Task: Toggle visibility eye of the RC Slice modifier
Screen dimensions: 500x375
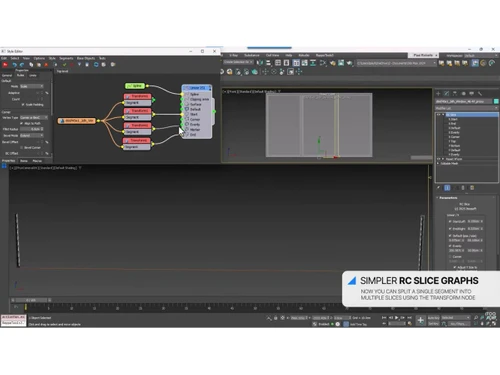Action: (x=438, y=115)
